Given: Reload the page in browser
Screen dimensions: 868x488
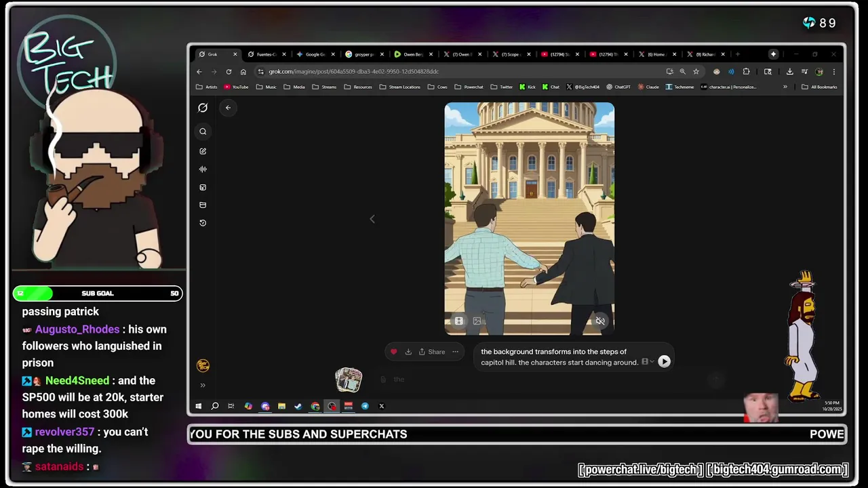Looking at the screenshot, I should 229,72.
